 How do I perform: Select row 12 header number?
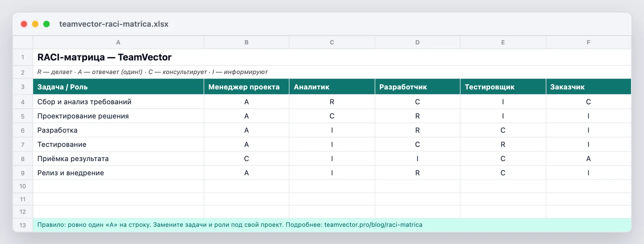click(x=23, y=212)
